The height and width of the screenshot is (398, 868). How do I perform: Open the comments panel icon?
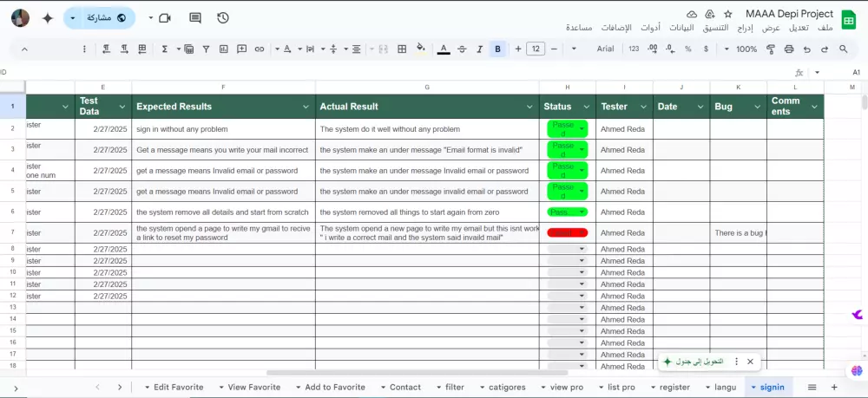[195, 17]
